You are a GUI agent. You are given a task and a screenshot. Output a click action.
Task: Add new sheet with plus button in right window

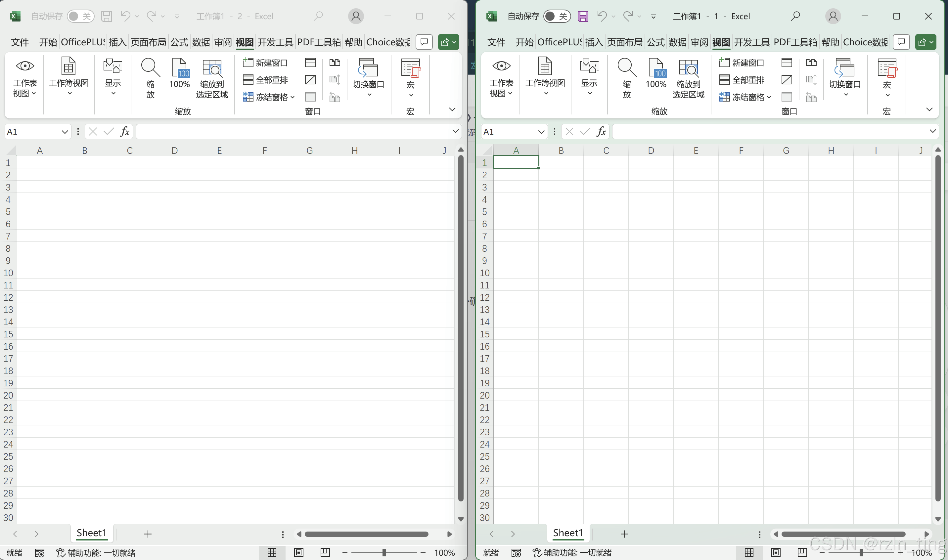(x=624, y=534)
